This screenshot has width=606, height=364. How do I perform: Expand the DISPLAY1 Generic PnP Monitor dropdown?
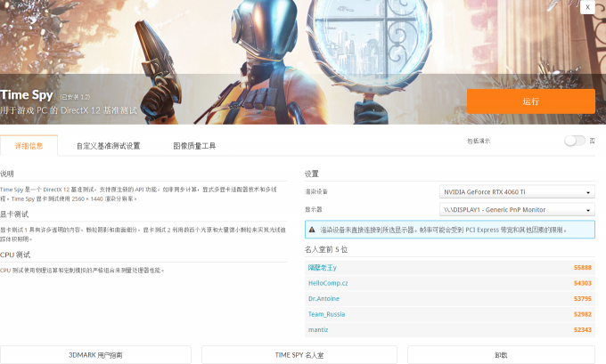click(x=517, y=210)
